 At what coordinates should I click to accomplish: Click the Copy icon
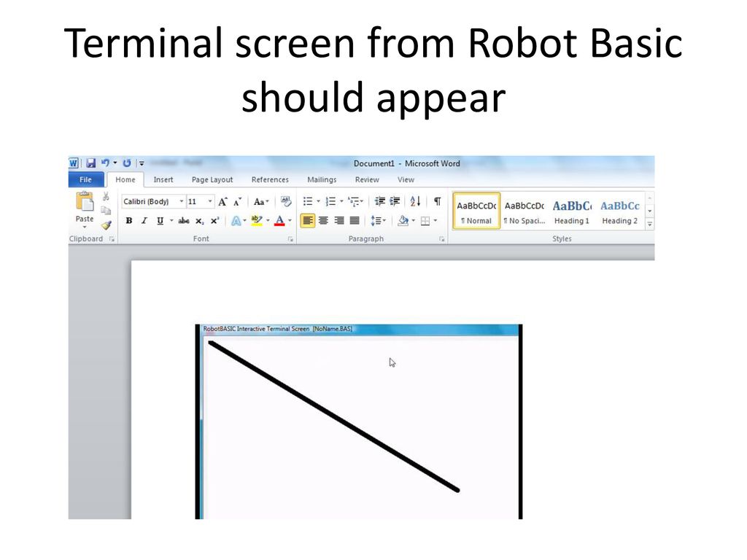[x=106, y=210]
